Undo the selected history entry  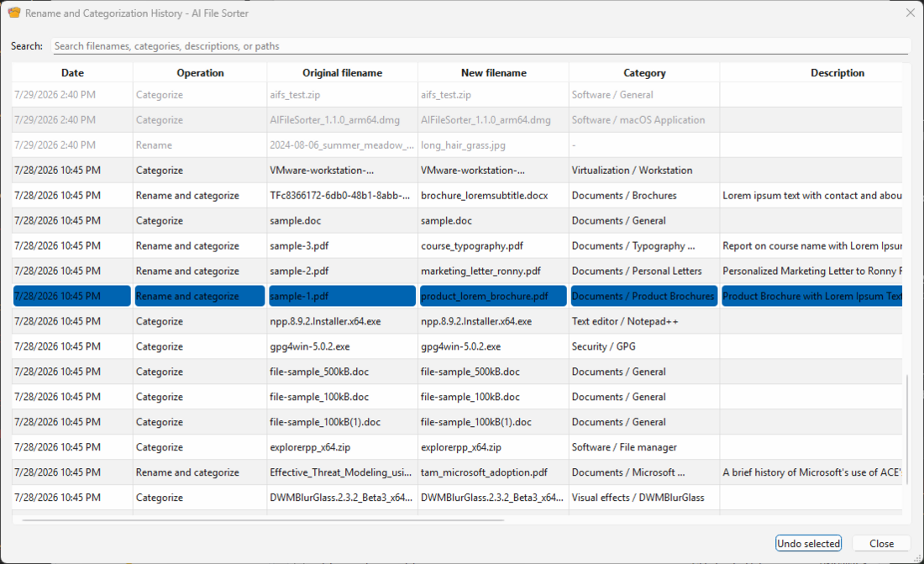[808, 543]
